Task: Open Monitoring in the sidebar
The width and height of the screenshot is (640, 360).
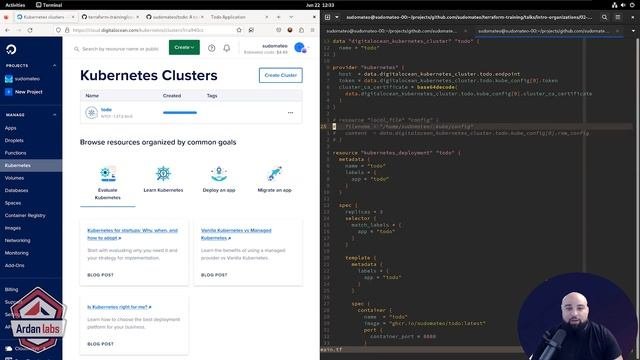Action: tap(17, 253)
